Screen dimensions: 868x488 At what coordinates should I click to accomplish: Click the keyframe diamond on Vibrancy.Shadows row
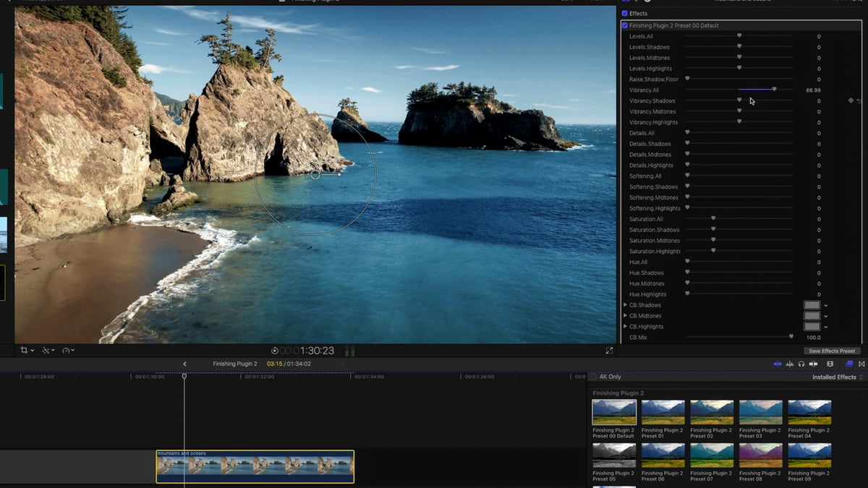851,100
